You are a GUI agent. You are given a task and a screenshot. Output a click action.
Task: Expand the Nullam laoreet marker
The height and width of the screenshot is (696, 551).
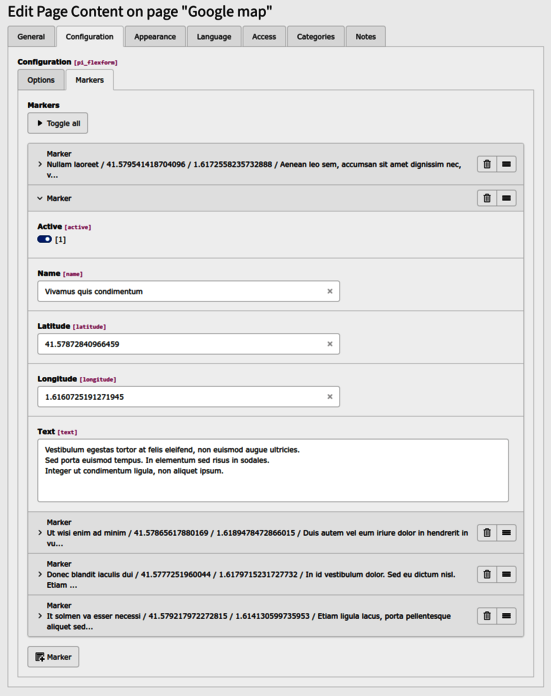(40, 164)
